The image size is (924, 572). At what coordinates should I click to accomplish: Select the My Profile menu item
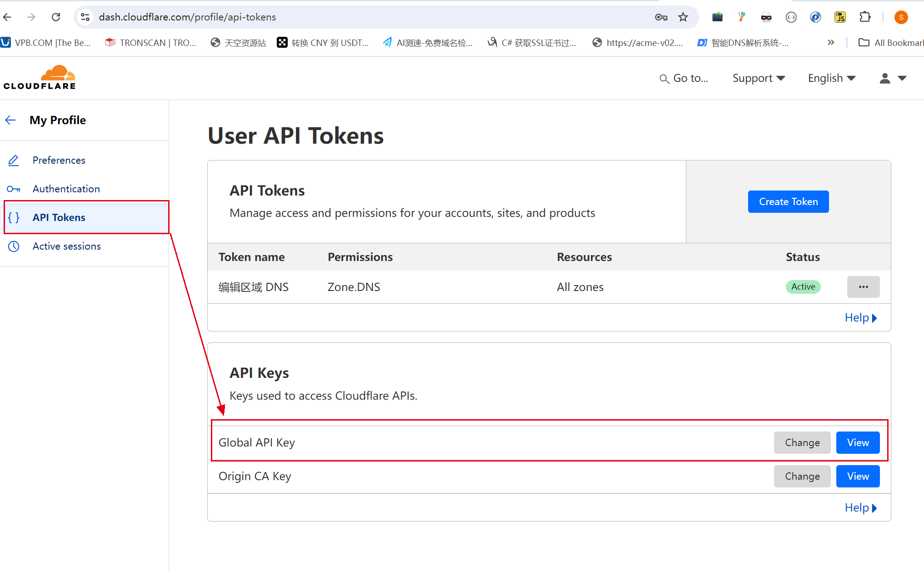point(57,120)
